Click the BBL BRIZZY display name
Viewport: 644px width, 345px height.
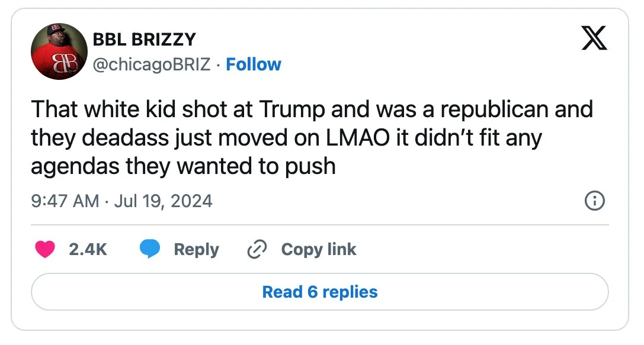144,40
